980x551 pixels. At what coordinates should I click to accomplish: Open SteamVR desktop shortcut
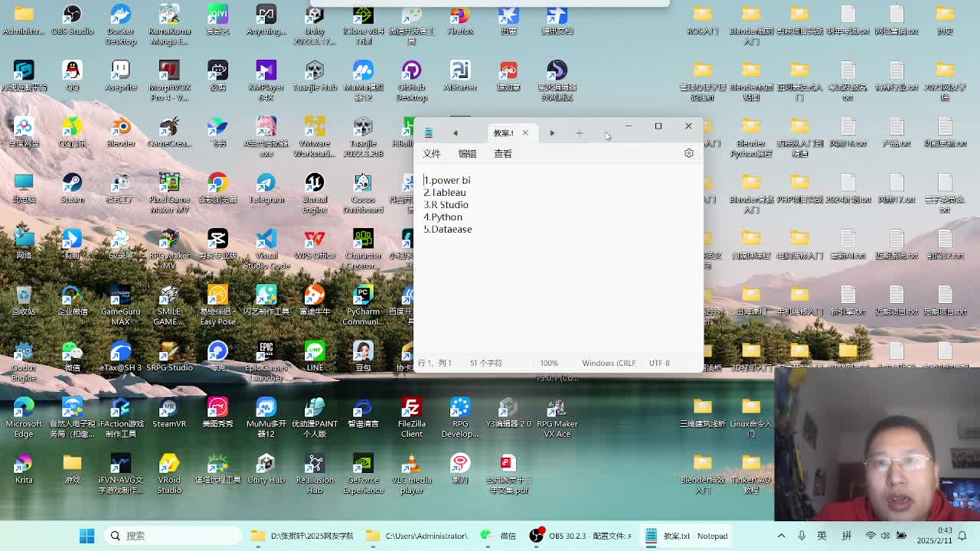click(169, 411)
